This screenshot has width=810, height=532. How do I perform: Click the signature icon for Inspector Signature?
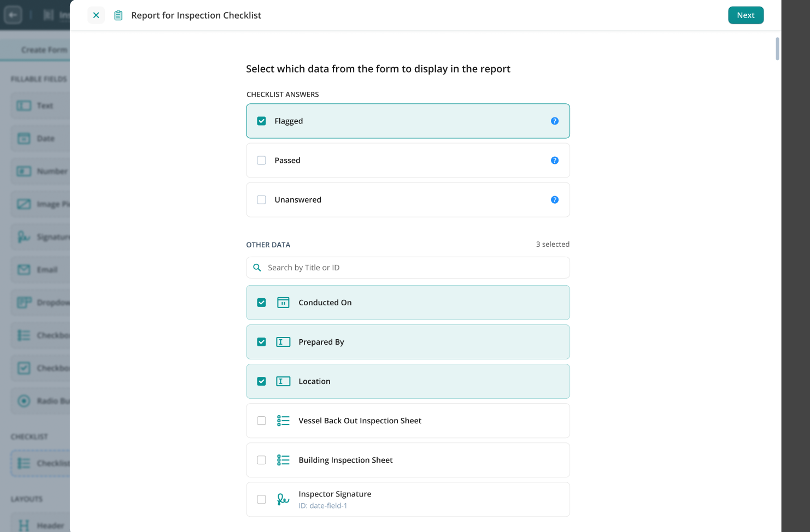[283, 499]
